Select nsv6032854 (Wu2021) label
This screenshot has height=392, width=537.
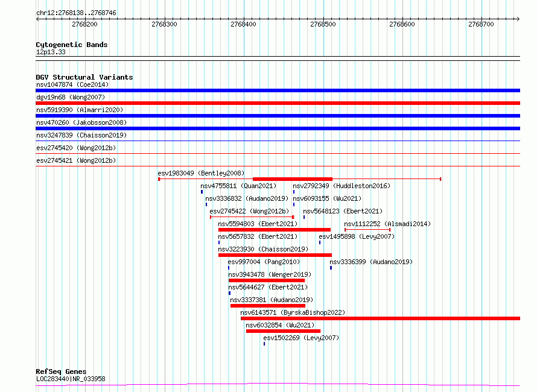[280, 325]
